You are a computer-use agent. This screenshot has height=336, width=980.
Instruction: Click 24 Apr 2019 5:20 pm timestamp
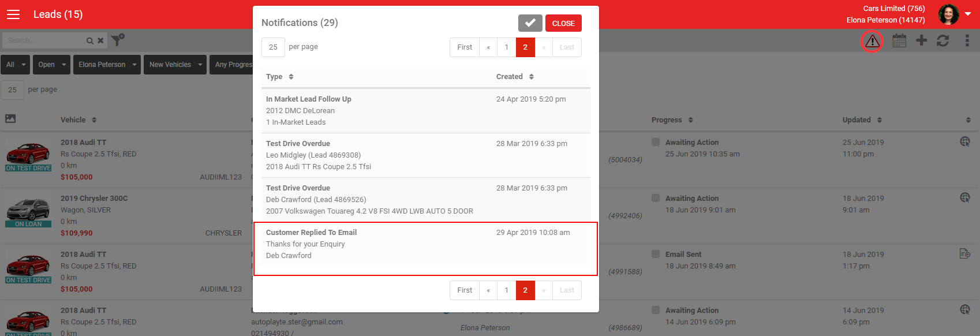(531, 99)
